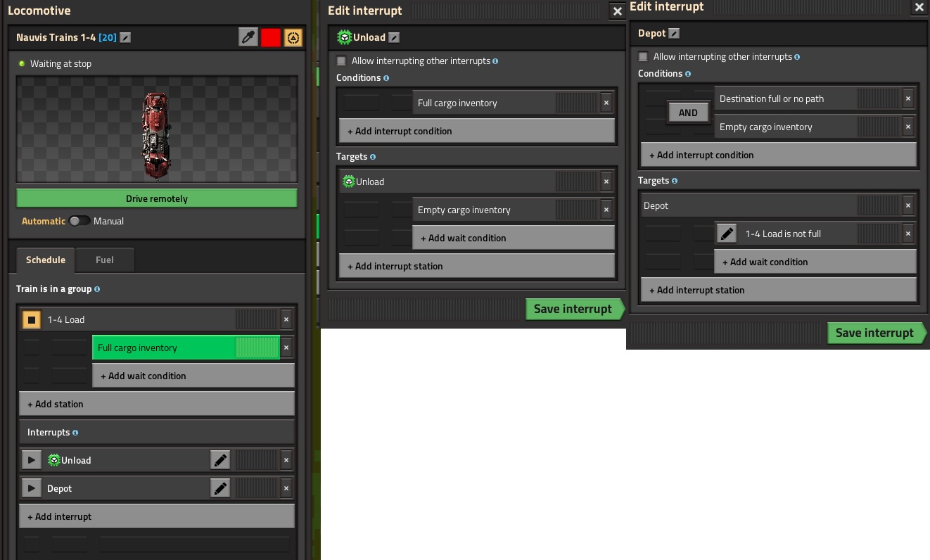Image resolution: width=930 pixels, height=560 pixels.
Task: Remove the Depot target station
Action: click(908, 205)
